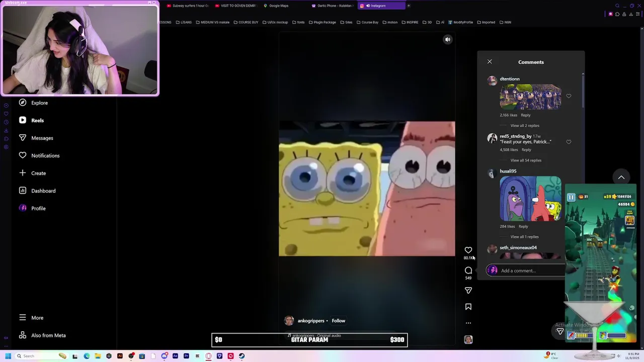Expand 'View all 54 replies'

(x=526, y=160)
